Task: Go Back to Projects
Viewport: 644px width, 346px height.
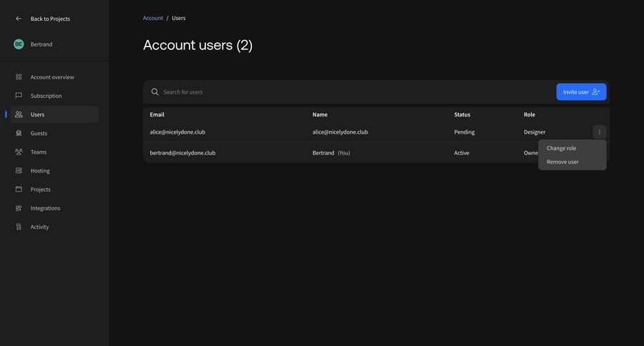Action: click(x=50, y=19)
